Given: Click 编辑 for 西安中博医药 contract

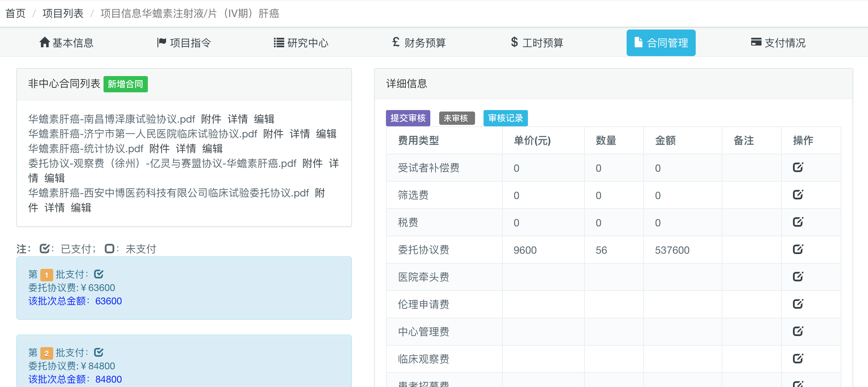Looking at the screenshot, I should [x=81, y=208].
